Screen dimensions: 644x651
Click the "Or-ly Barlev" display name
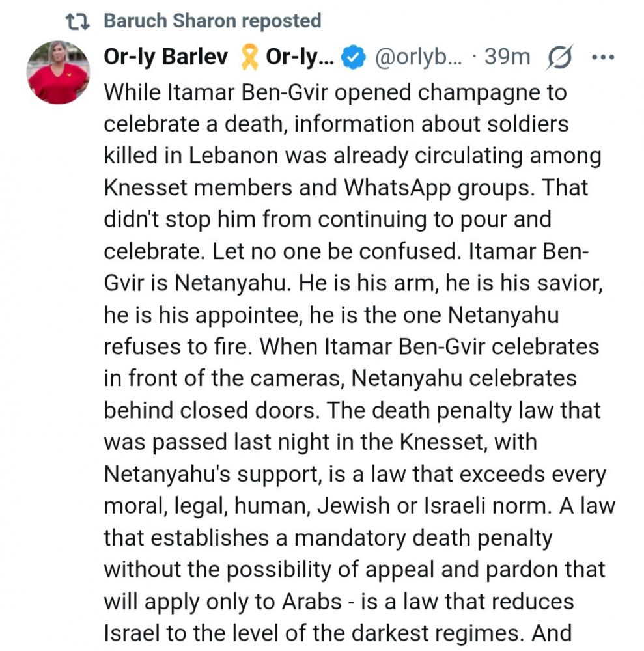point(166,58)
